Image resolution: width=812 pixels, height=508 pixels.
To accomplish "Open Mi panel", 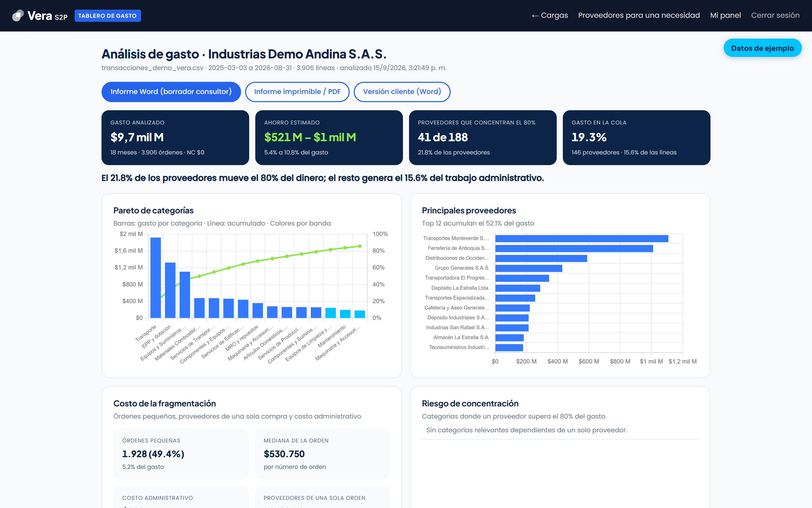I will tap(725, 15).
